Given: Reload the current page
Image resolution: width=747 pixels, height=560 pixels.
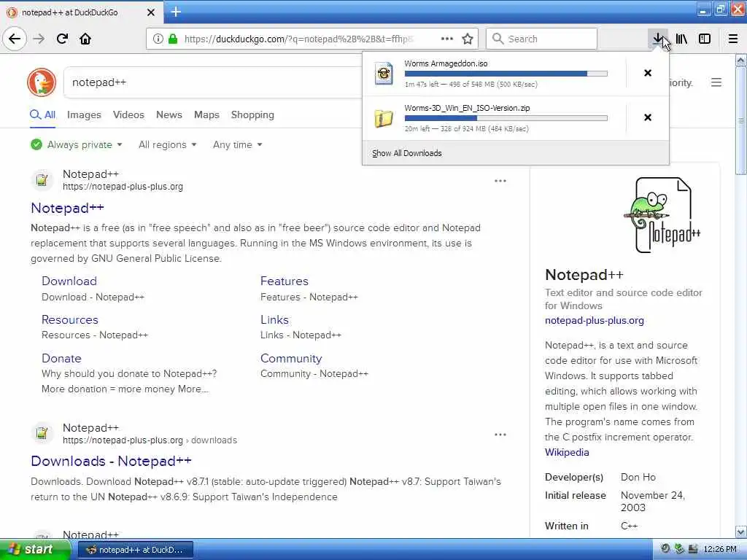Looking at the screenshot, I should tap(62, 39).
